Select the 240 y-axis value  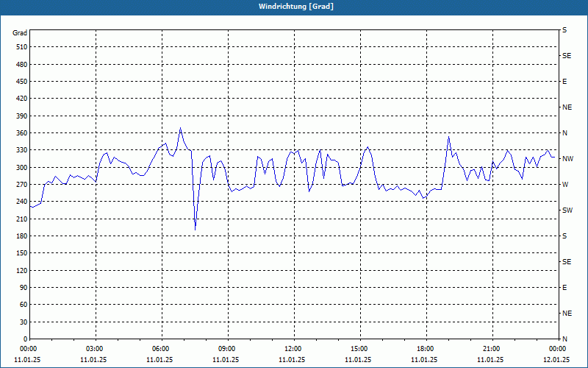(22, 202)
